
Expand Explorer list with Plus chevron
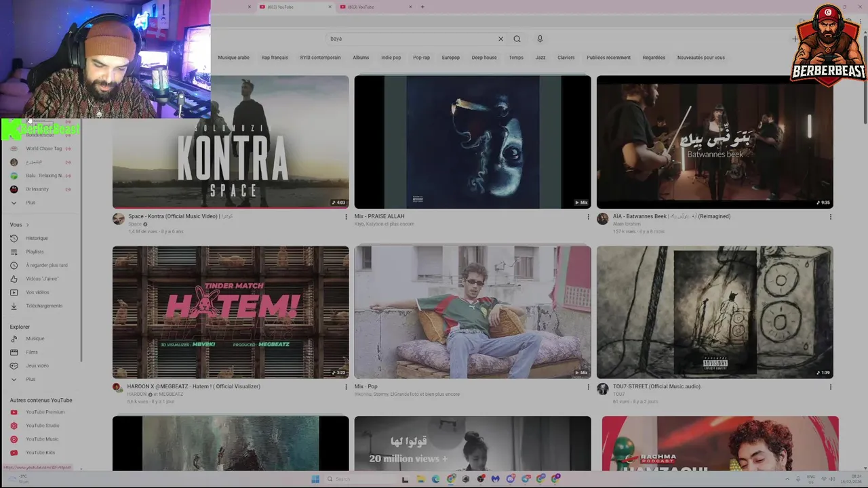(x=22, y=379)
